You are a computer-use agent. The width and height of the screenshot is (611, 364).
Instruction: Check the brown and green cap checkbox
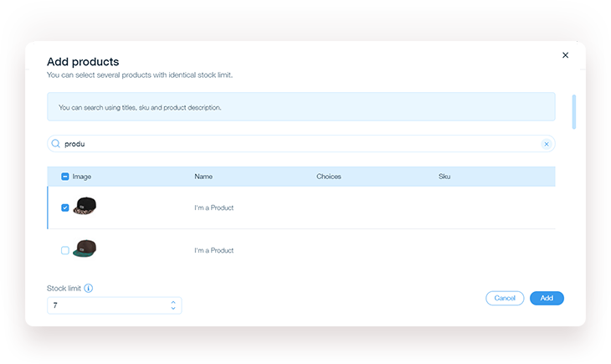(x=65, y=250)
